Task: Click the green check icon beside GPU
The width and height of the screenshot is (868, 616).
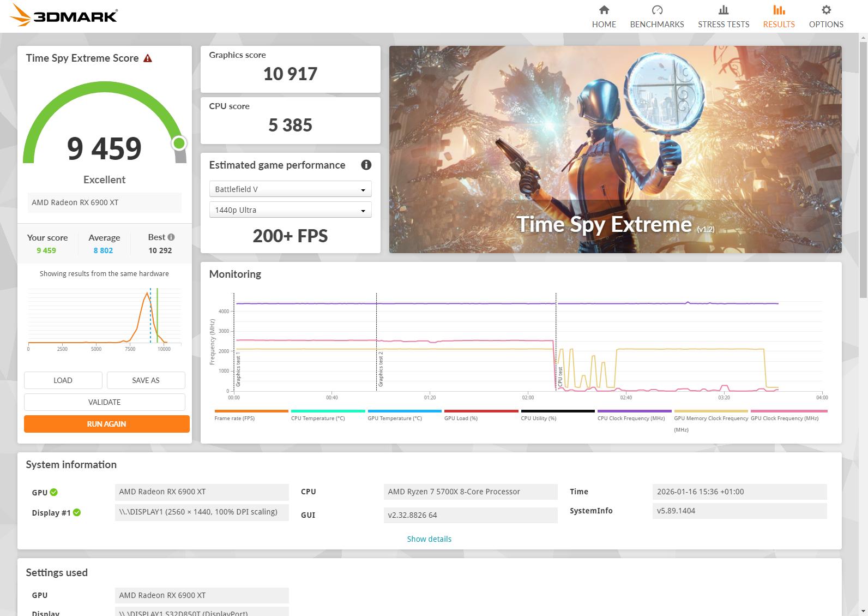Action: click(x=54, y=492)
